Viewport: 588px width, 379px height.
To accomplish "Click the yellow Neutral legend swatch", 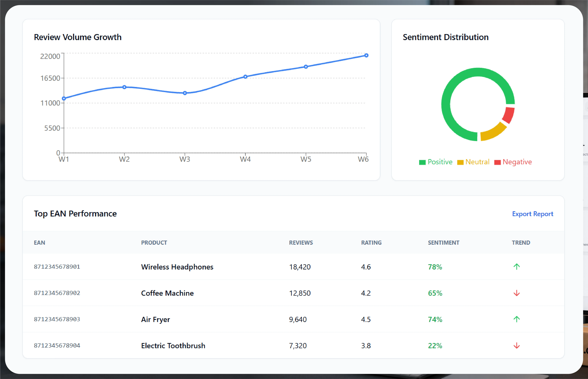I will 460,162.
